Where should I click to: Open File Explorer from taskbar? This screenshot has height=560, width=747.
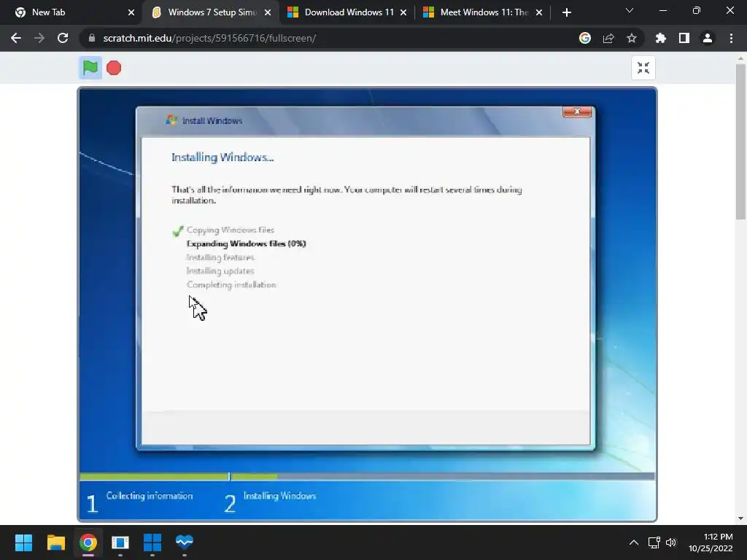point(55,542)
